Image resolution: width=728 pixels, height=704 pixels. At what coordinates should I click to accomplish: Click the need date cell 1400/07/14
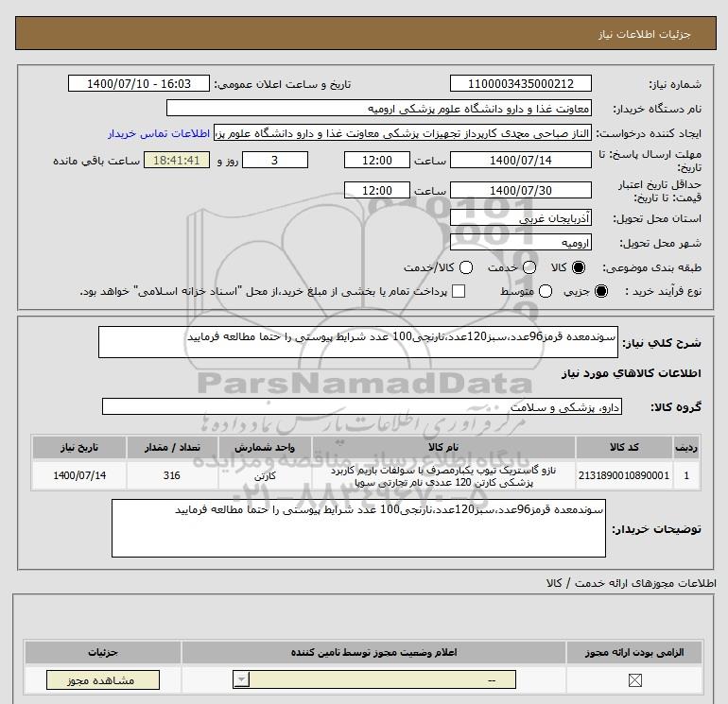(x=79, y=475)
